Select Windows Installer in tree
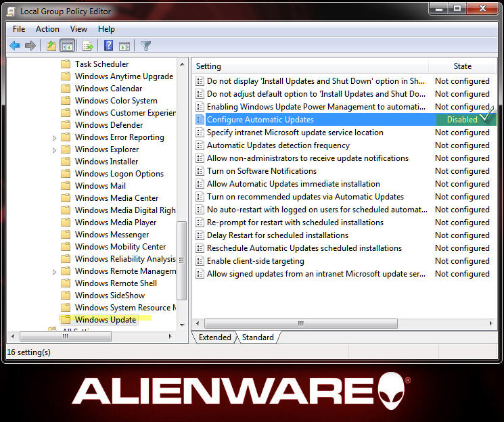 [x=106, y=162]
